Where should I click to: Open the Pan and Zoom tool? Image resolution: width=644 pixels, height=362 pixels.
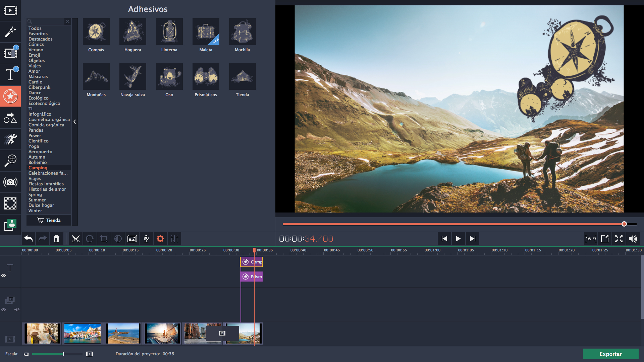coord(10,161)
